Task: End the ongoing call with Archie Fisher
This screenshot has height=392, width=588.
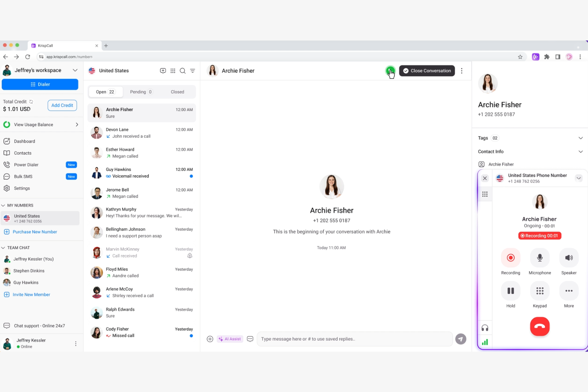Action: pos(540,326)
